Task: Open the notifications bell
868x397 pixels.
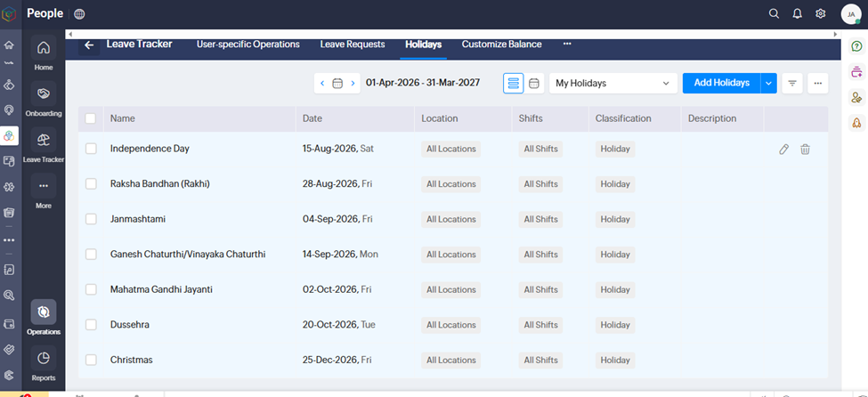Action: [x=797, y=13]
